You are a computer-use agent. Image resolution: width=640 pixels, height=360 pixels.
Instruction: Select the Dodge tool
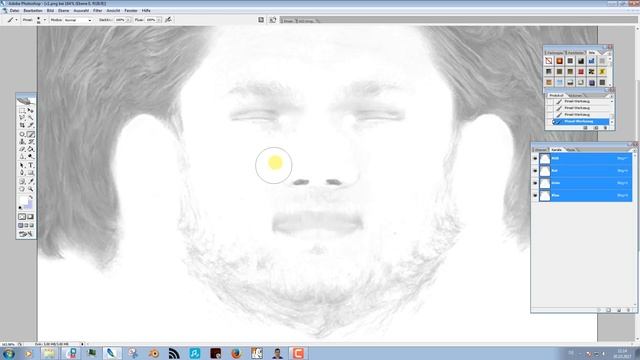click(x=31, y=157)
